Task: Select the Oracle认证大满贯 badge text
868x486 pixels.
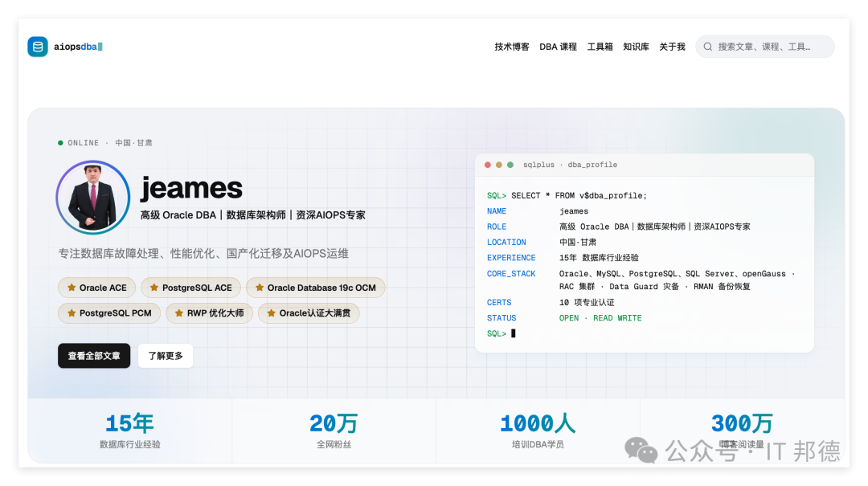Action: (314, 313)
